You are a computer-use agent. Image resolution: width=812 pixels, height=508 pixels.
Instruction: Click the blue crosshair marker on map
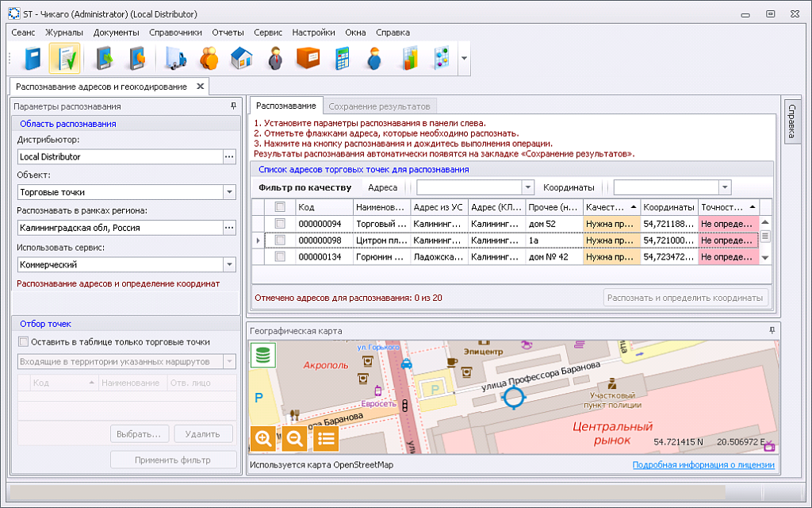(514, 398)
